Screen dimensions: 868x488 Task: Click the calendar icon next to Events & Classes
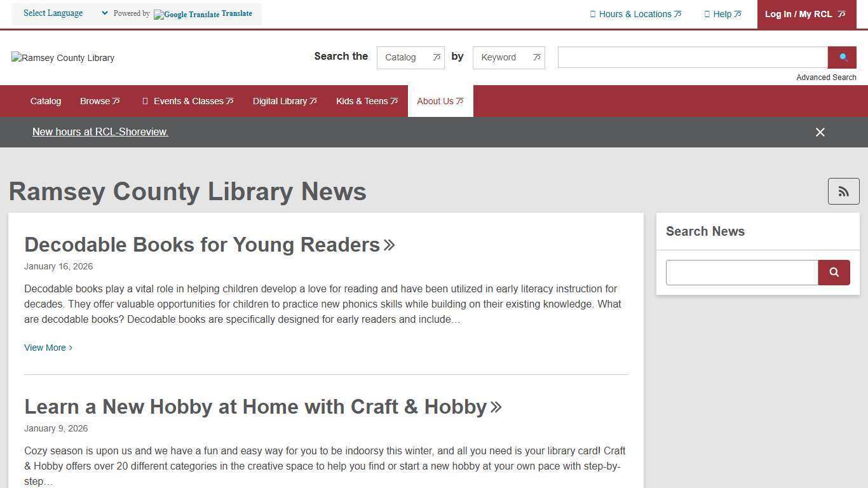(x=145, y=100)
